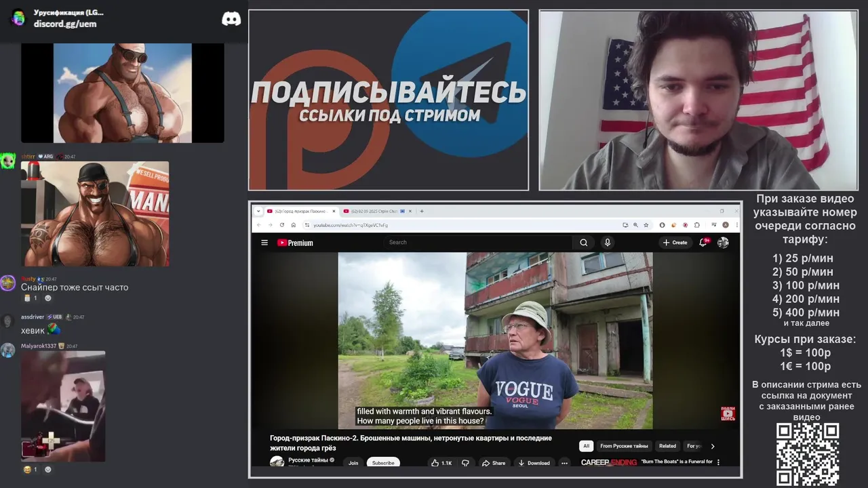Click the Discord server avatar icon

(18, 18)
